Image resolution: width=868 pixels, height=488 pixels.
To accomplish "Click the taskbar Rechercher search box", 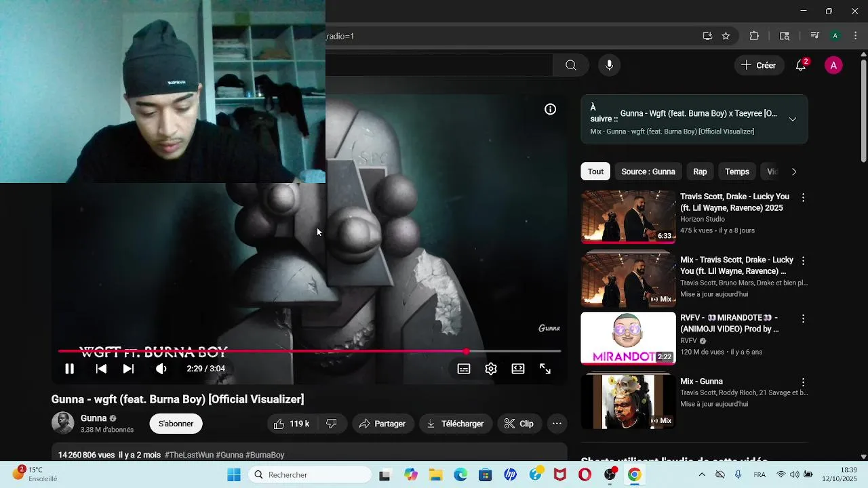I will pos(309,474).
